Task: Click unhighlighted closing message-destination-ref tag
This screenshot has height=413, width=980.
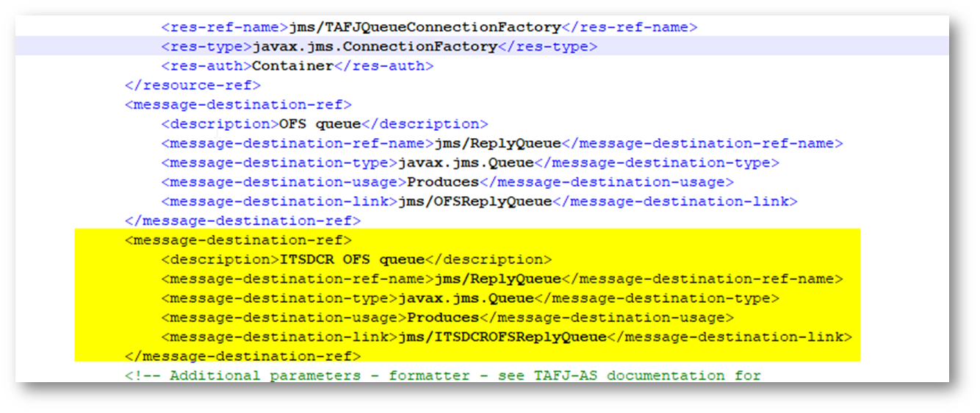Action: pyautogui.click(x=242, y=220)
